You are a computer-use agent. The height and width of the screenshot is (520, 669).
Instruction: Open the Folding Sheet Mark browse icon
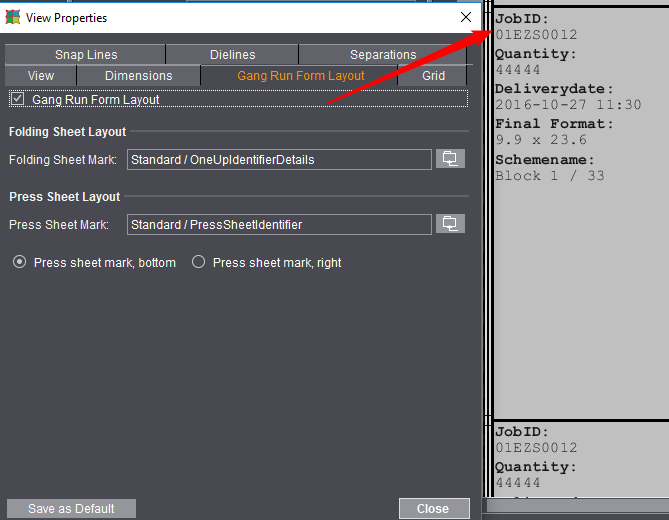pyautogui.click(x=450, y=159)
